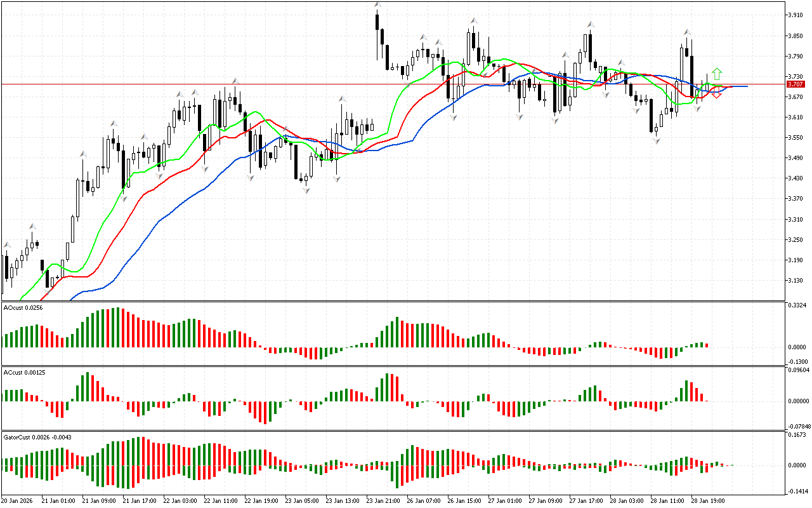The image size is (812, 508).
Task: Click the 0.3324 value on AO scale
Action: coord(797,306)
